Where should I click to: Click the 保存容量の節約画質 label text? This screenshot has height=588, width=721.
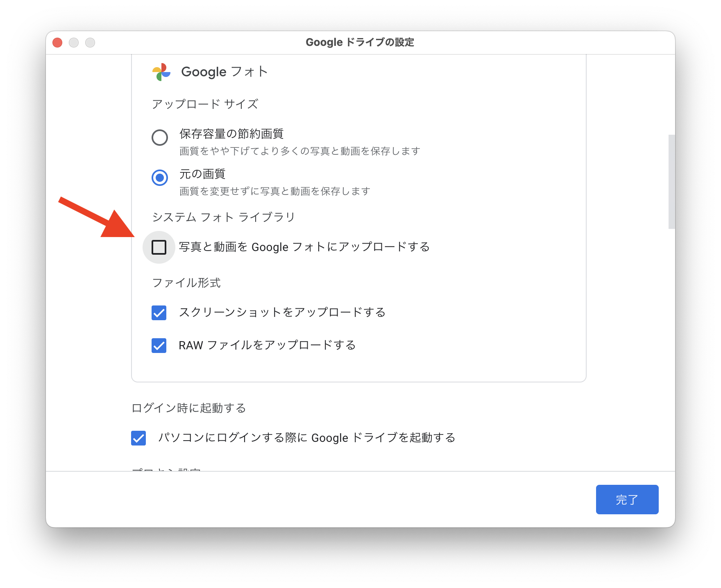pyautogui.click(x=231, y=133)
